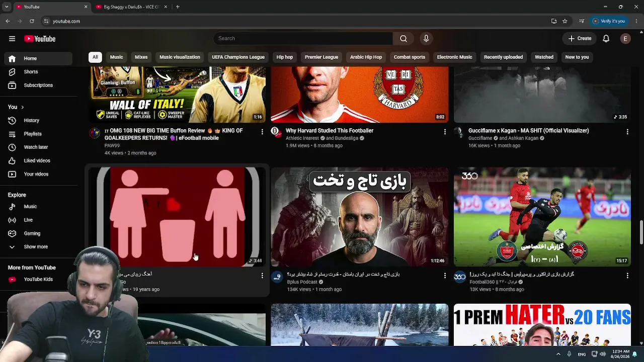
Task: Select the Arabic Hip Hop chip
Action: tap(366, 57)
